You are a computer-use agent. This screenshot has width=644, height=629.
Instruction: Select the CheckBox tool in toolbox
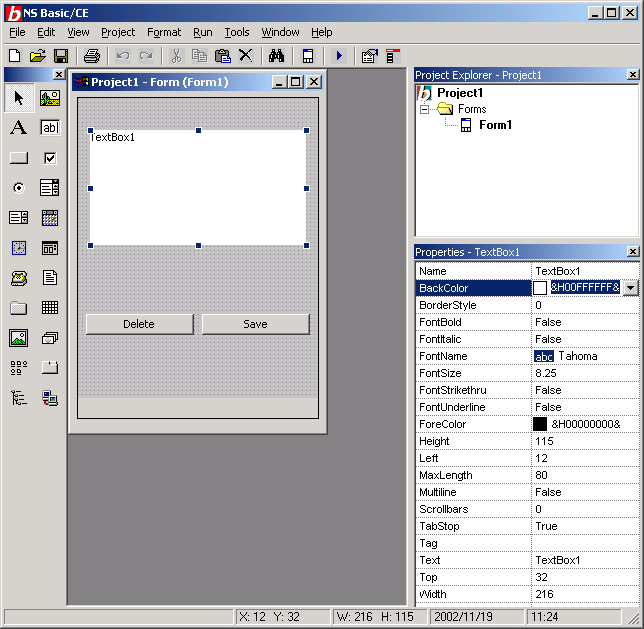click(x=50, y=158)
